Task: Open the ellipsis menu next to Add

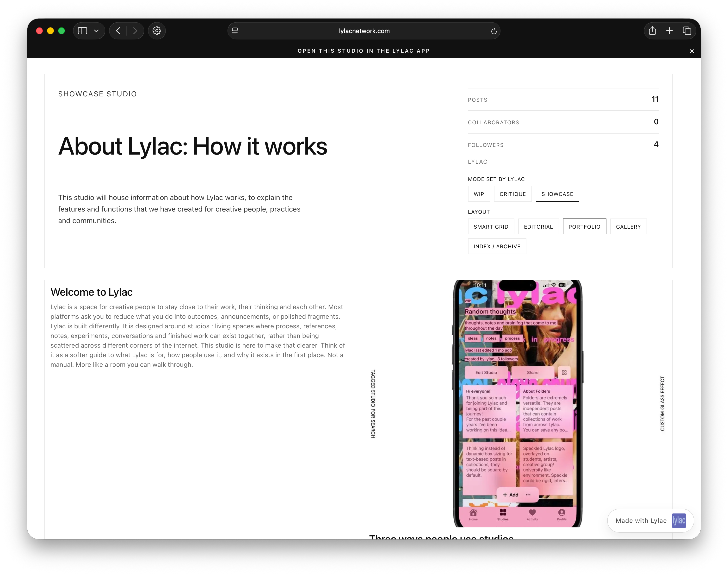Action: point(528,495)
